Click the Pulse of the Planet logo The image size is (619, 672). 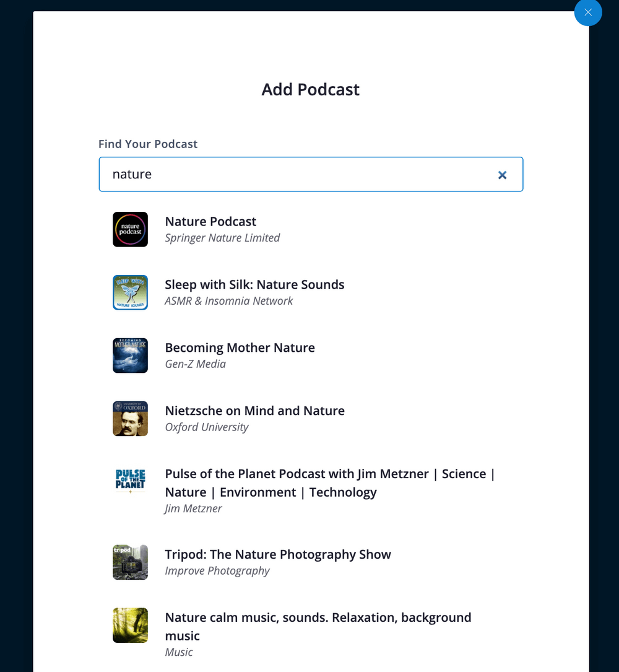click(x=130, y=481)
